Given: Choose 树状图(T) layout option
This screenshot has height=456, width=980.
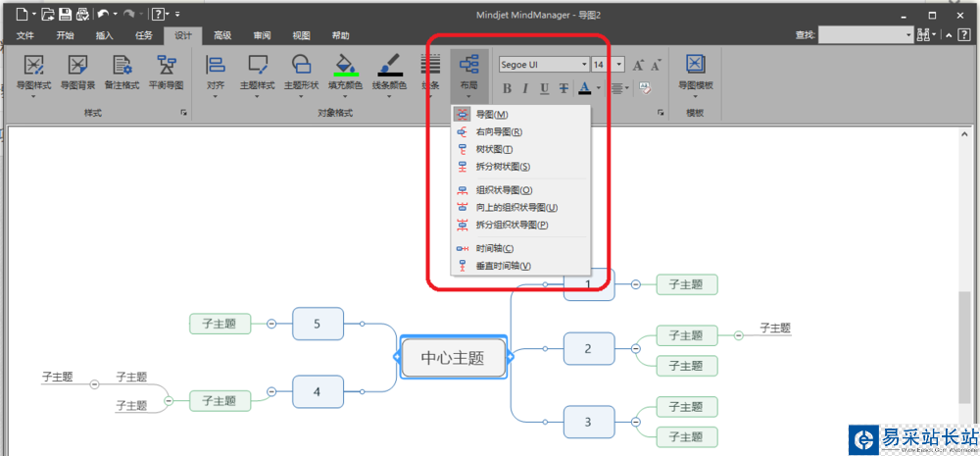Looking at the screenshot, I should pos(520,149).
